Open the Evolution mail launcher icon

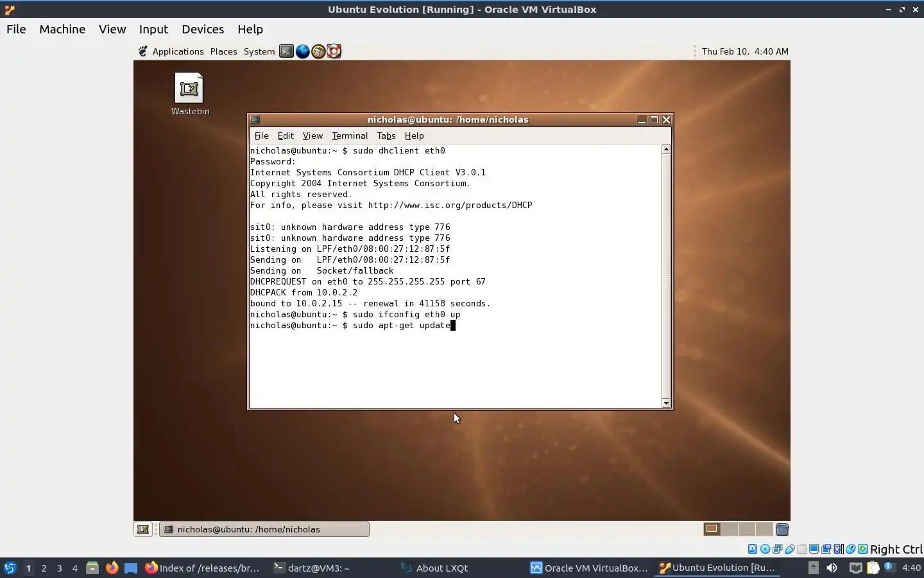[318, 51]
